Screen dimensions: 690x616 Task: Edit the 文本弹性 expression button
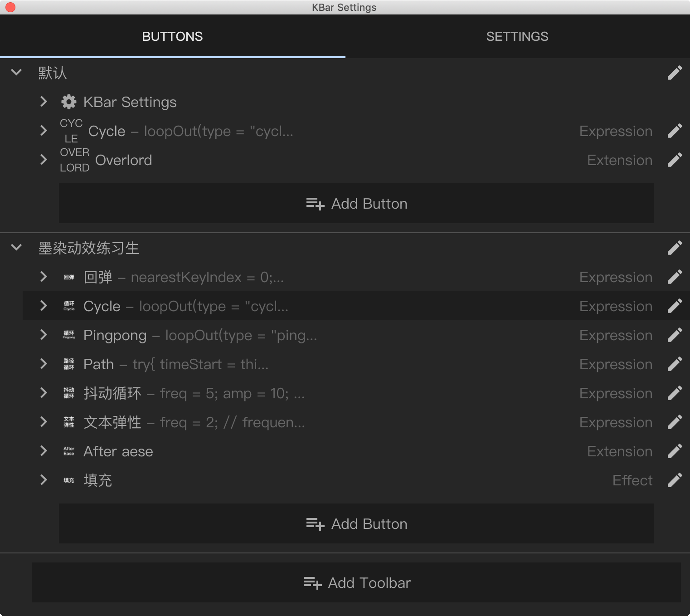pyautogui.click(x=675, y=422)
